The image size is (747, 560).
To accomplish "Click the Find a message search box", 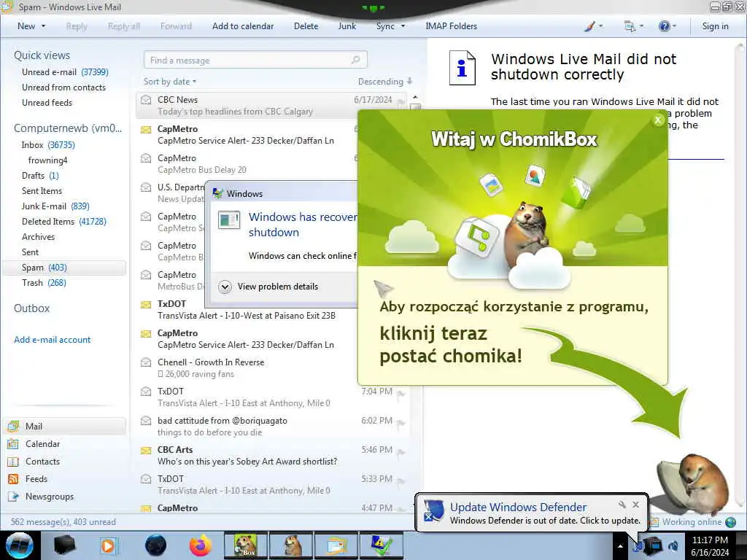I will point(255,60).
